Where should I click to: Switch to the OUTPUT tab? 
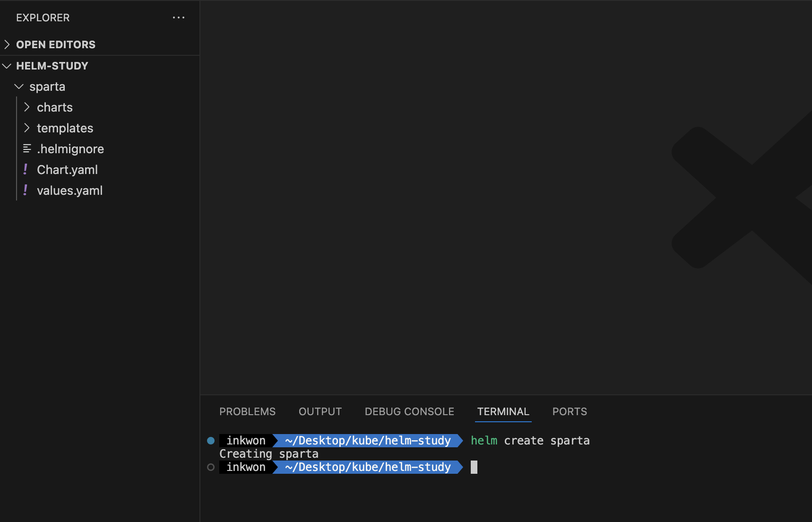320,412
